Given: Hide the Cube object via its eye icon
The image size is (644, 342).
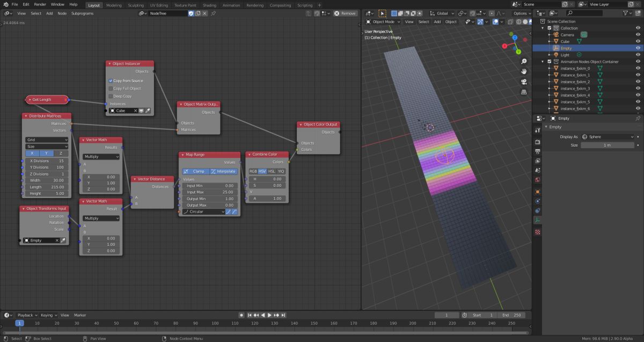Looking at the screenshot, I should 638,41.
